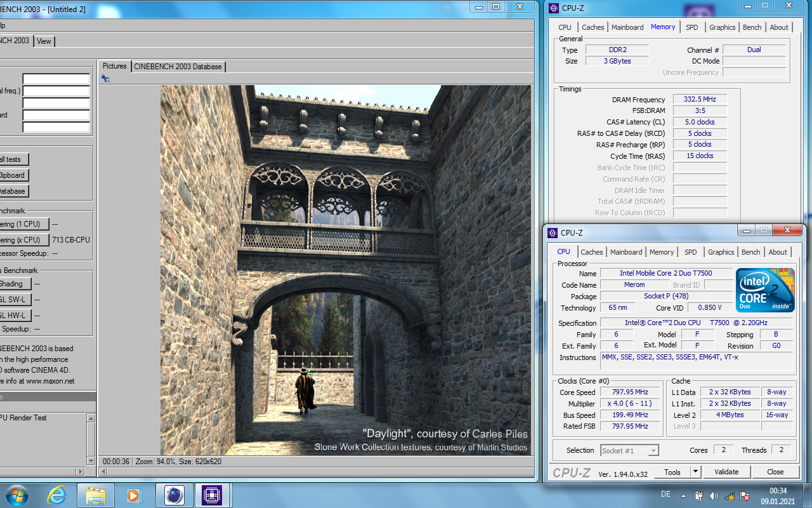This screenshot has width=812, height=508.
Task: Open About tab in front CPU-Z window
Action: [778, 252]
